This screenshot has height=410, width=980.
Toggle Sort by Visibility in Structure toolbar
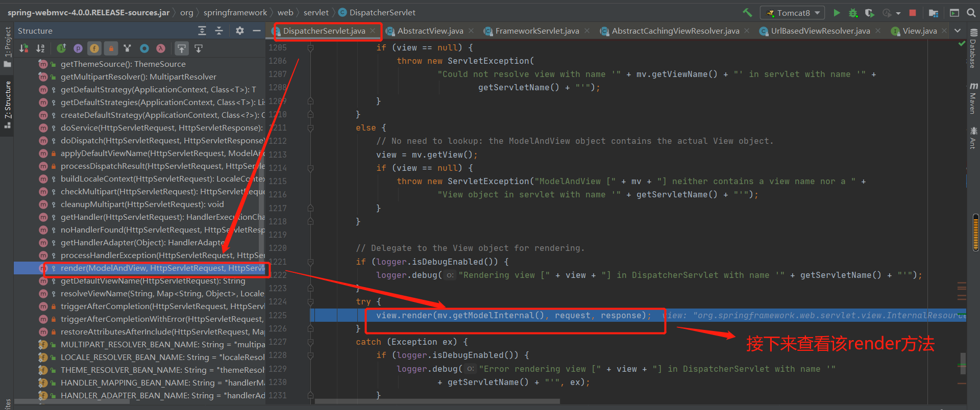pyautogui.click(x=24, y=48)
